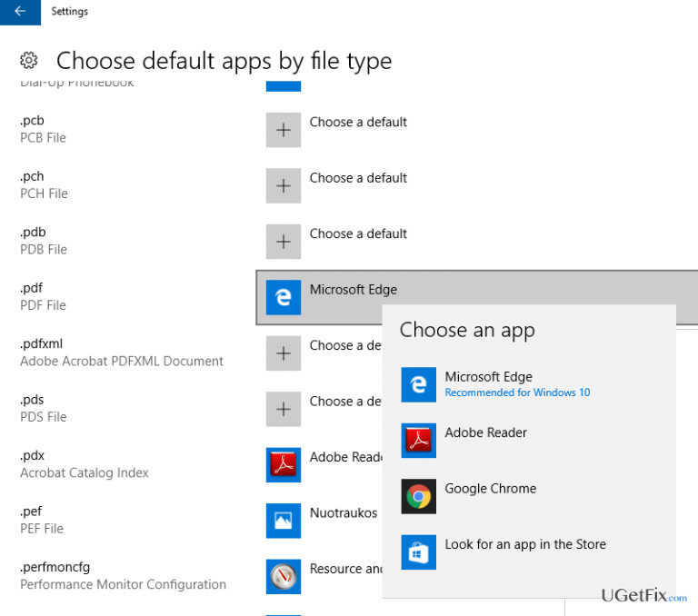Click the .pdfxml extension text
The width and height of the screenshot is (698, 616).
click(x=42, y=343)
